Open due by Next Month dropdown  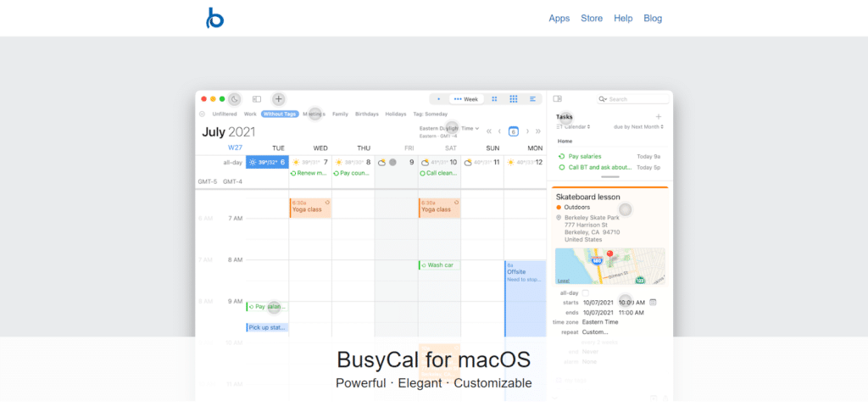pyautogui.click(x=638, y=126)
